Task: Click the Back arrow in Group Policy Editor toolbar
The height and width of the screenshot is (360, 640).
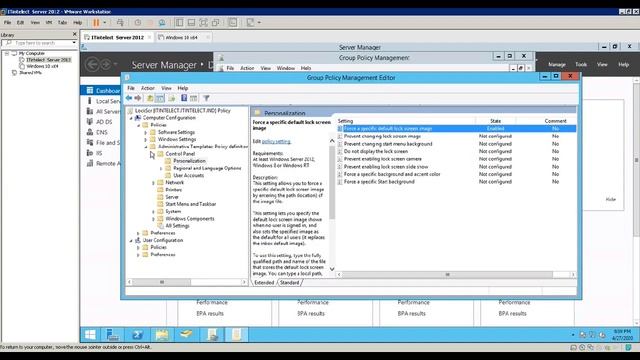Action: point(129,98)
